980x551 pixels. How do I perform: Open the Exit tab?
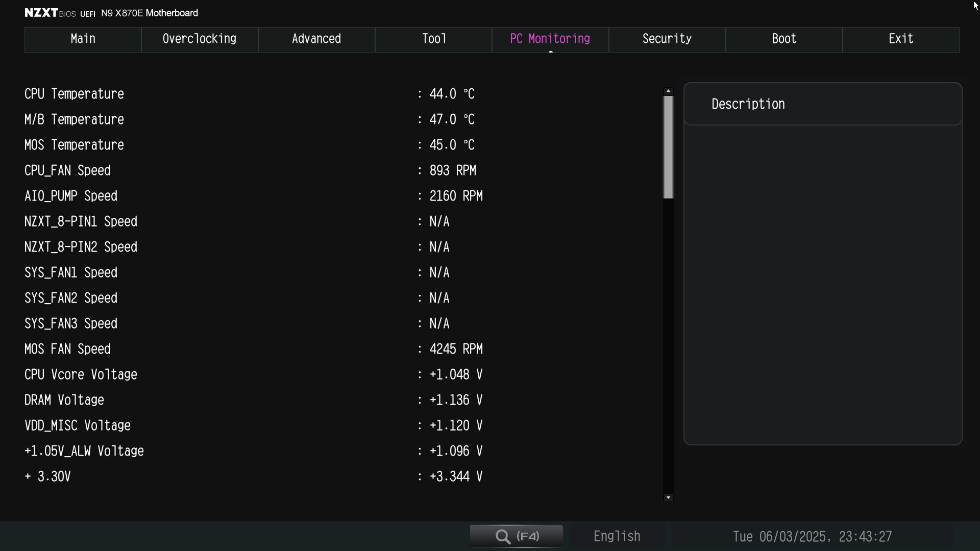(x=901, y=39)
